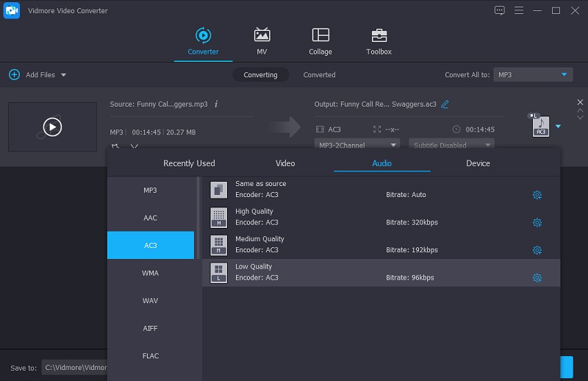This screenshot has height=381, width=588.
Task: Click the source file info icon
Action: [216, 104]
